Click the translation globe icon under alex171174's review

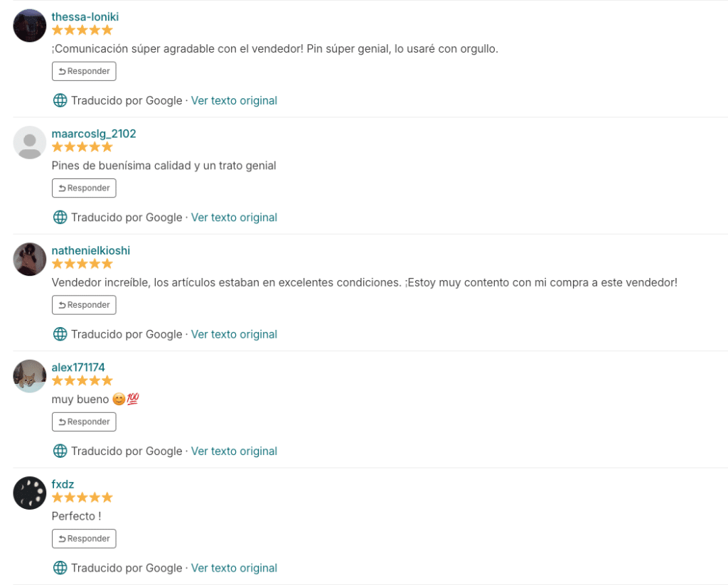click(60, 451)
